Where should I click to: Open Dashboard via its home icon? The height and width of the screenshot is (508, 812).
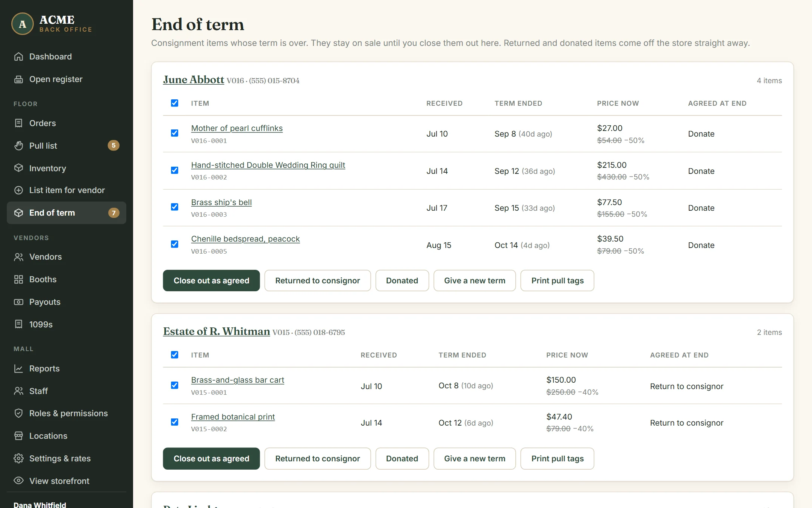click(x=18, y=56)
